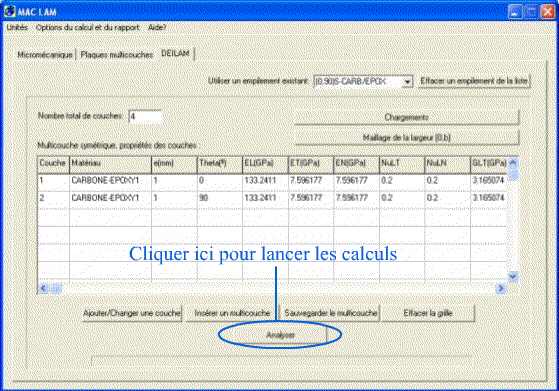This screenshot has height=391, width=559.
Task: Select layer 2 CARBONE-EPOXY1 material cell
Action: 111,198
